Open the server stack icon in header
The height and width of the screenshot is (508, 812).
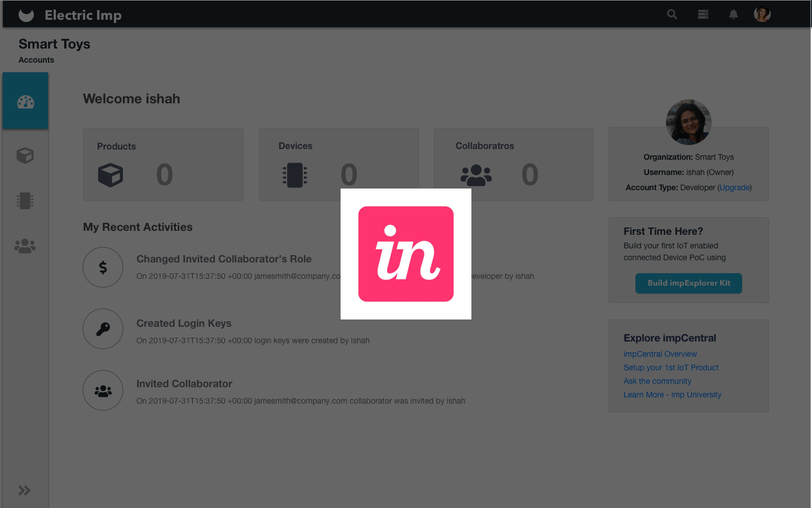coord(703,15)
